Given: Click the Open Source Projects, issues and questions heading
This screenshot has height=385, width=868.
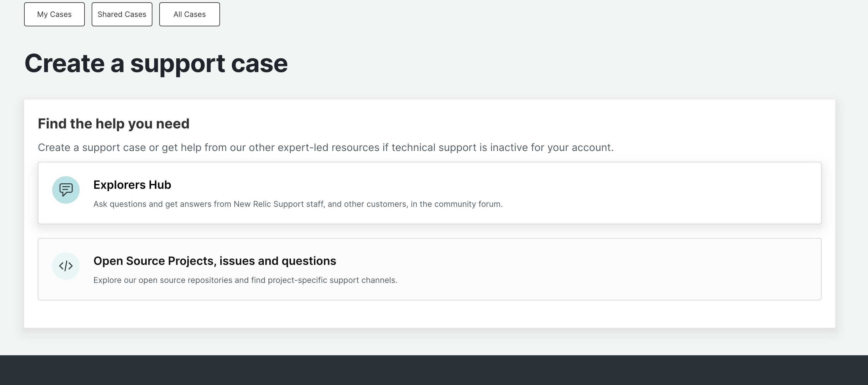Looking at the screenshot, I should coord(215,261).
